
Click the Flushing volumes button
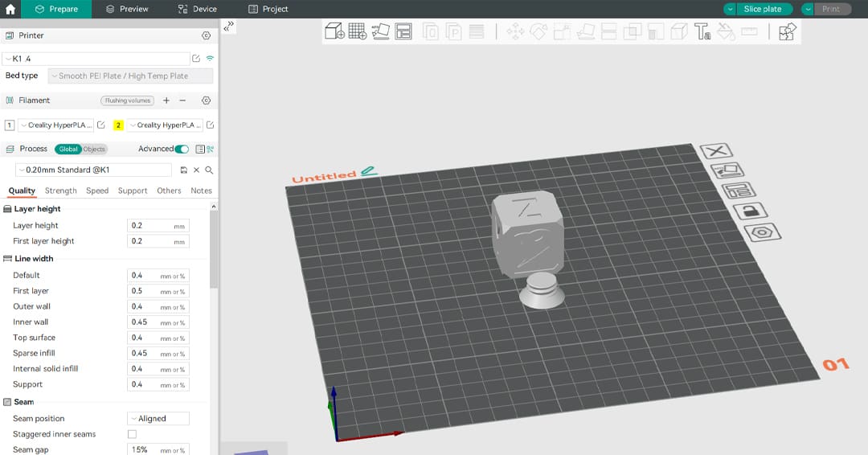tap(127, 100)
